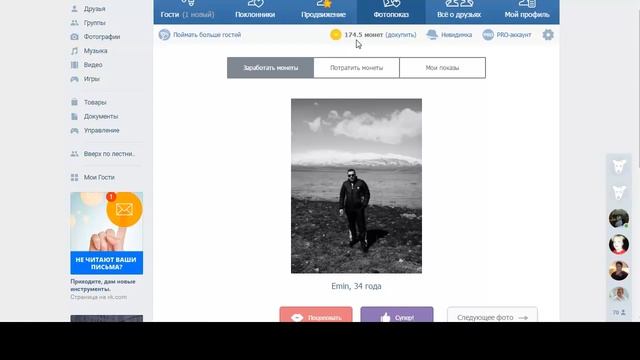Screen dimensions: 640x360
Task: Open the third friend avatar in chat panel
Action: 619,270
